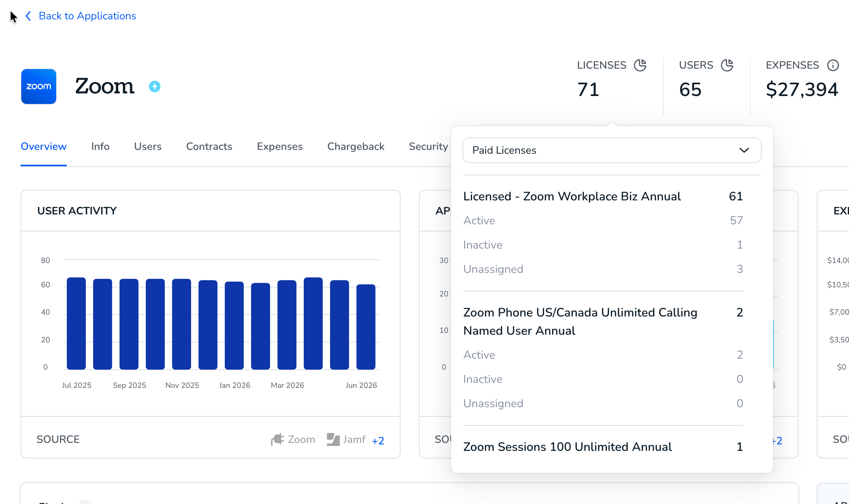Image resolution: width=849 pixels, height=504 pixels.
Task: Open the Users tab
Action: pyautogui.click(x=148, y=146)
